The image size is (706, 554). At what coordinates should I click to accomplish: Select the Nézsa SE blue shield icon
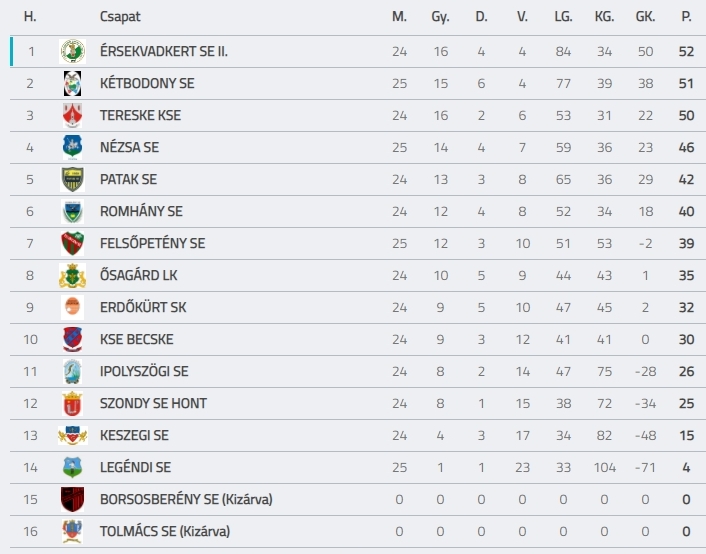tap(72, 147)
